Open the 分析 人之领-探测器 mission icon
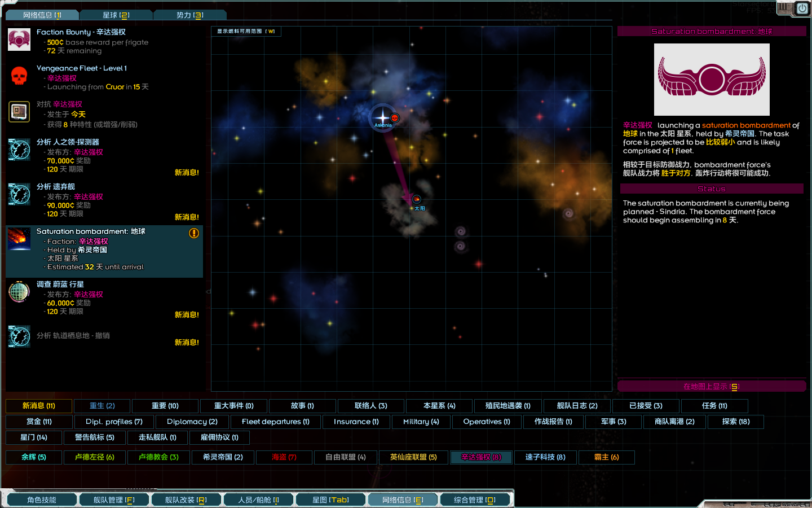The height and width of the screenshot is (508, 812). pyautogui.click(x=19, y=150)
